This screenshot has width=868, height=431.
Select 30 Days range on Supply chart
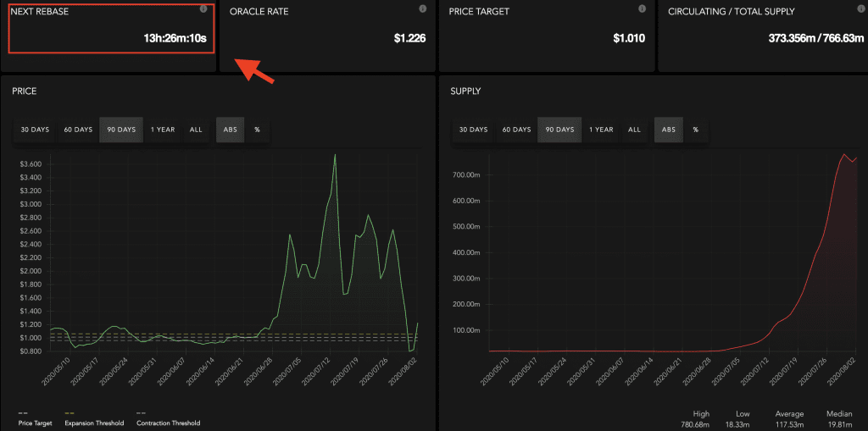pos(473,130)
